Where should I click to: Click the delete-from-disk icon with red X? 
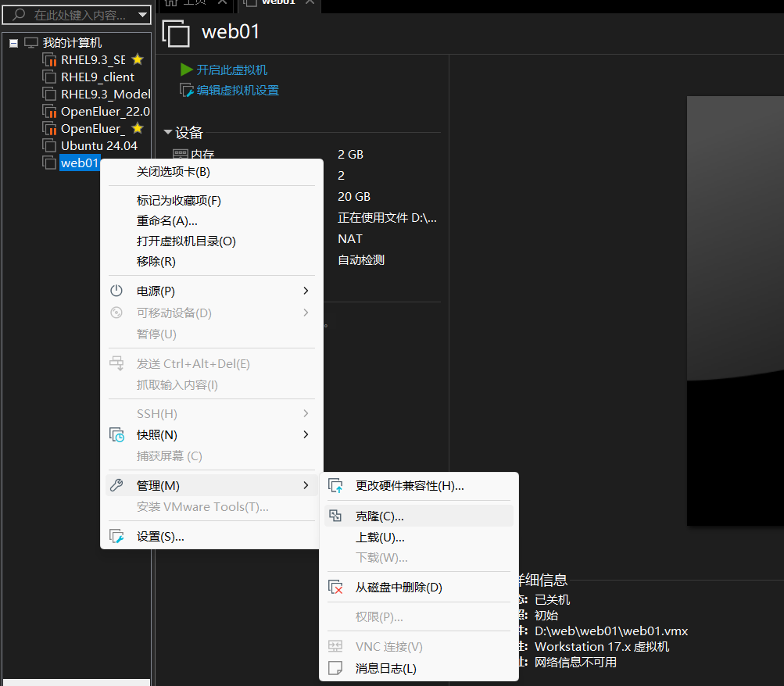pyautogui.click(x=335, y=587)
